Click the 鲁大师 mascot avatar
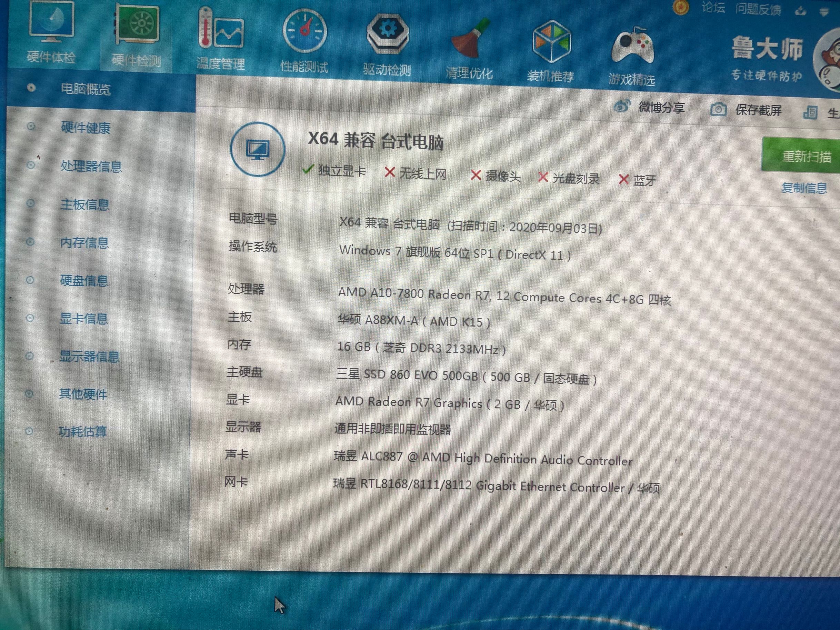Screen dimensions: 840x630 [827, 61]
